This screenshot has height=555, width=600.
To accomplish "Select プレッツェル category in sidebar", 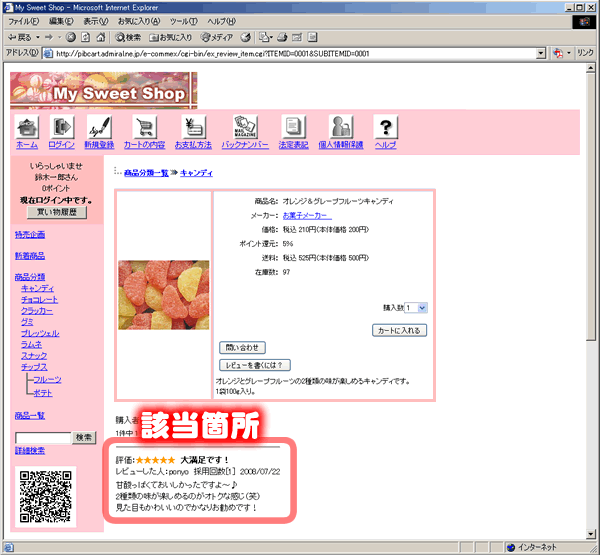I will (x=40, y=333).
